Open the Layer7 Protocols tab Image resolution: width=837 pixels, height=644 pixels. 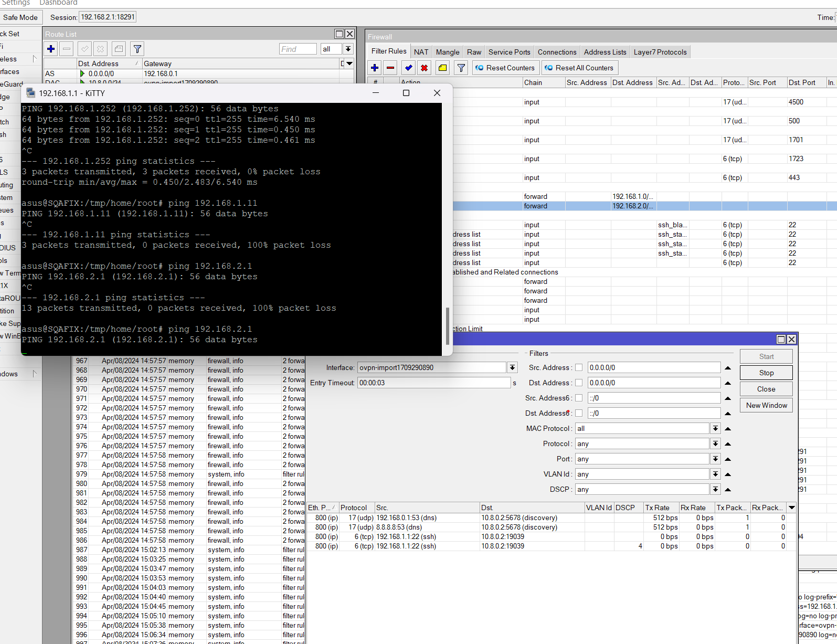point(660,52)
